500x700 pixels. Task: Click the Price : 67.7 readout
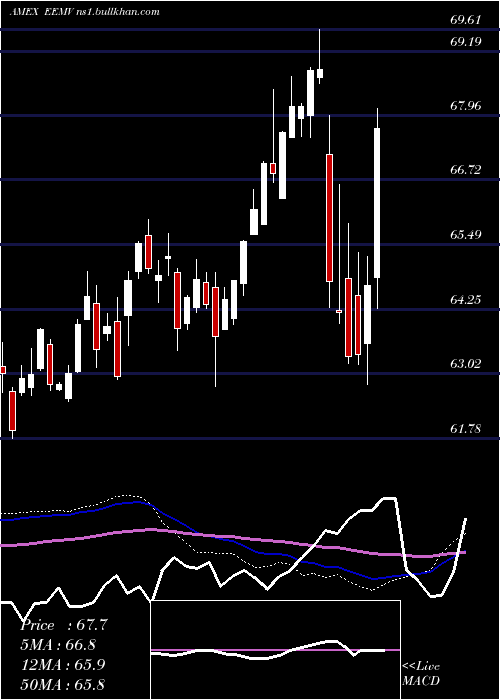(x=63, y=625)
